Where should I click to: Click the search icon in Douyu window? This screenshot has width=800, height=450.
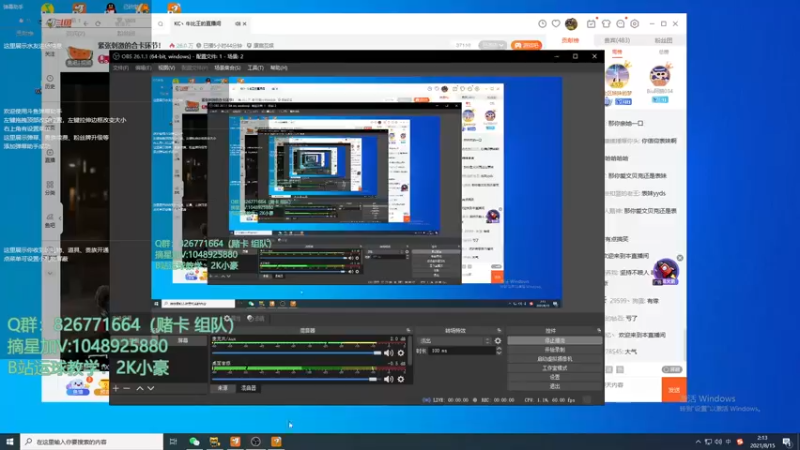tap(160, 24)
